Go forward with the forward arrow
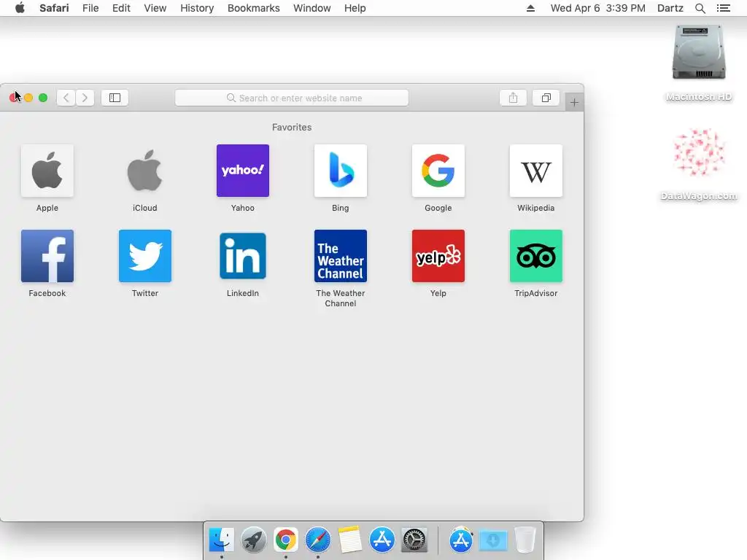Viewport: 747px width, 560px height. point(85,98)
